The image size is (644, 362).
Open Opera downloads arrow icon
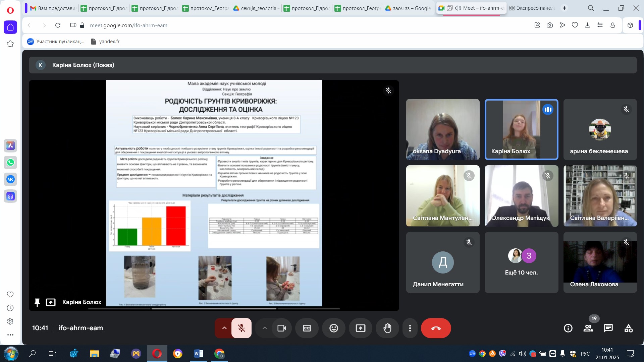pos(588,25)
